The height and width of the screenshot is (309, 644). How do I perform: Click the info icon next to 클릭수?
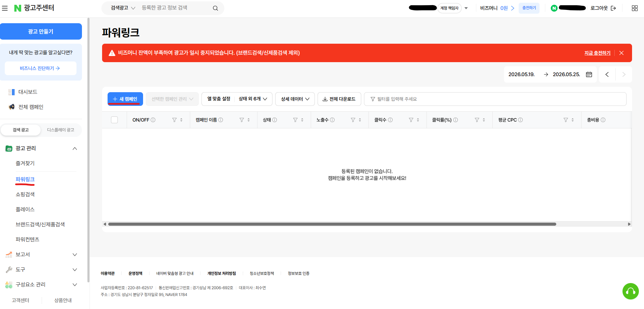point(390,120)
